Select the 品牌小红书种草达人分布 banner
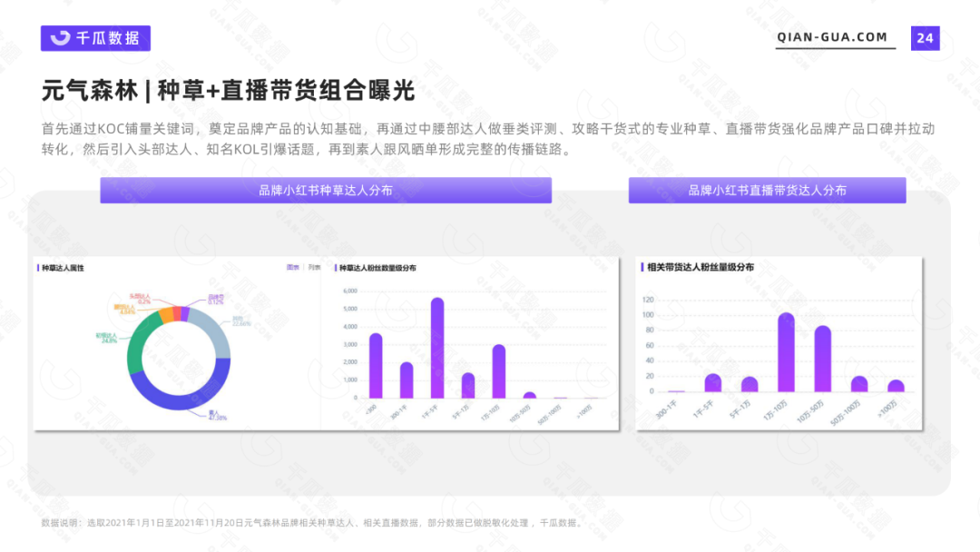The height and width of the screenshot is (552, 980). point(326,190)
